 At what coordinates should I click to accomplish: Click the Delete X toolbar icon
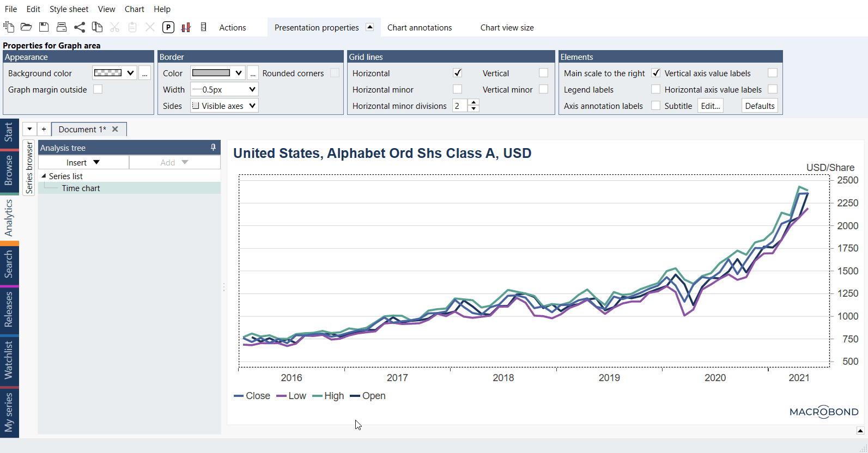click(150, 27)
